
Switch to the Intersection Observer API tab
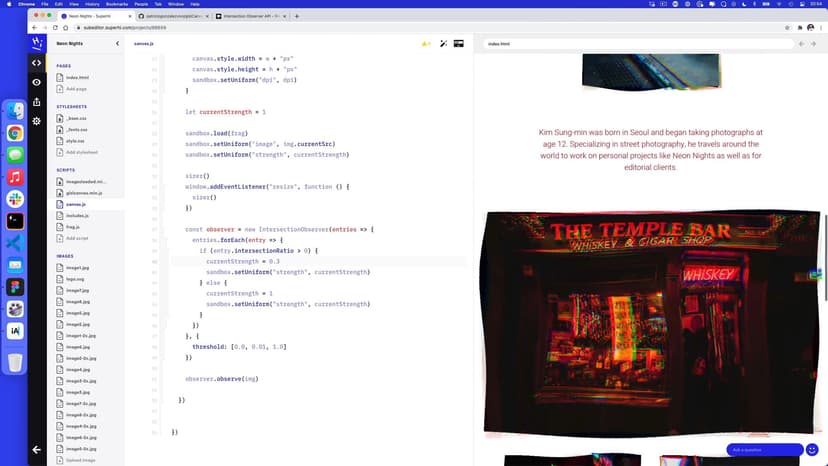coord(243,17)
